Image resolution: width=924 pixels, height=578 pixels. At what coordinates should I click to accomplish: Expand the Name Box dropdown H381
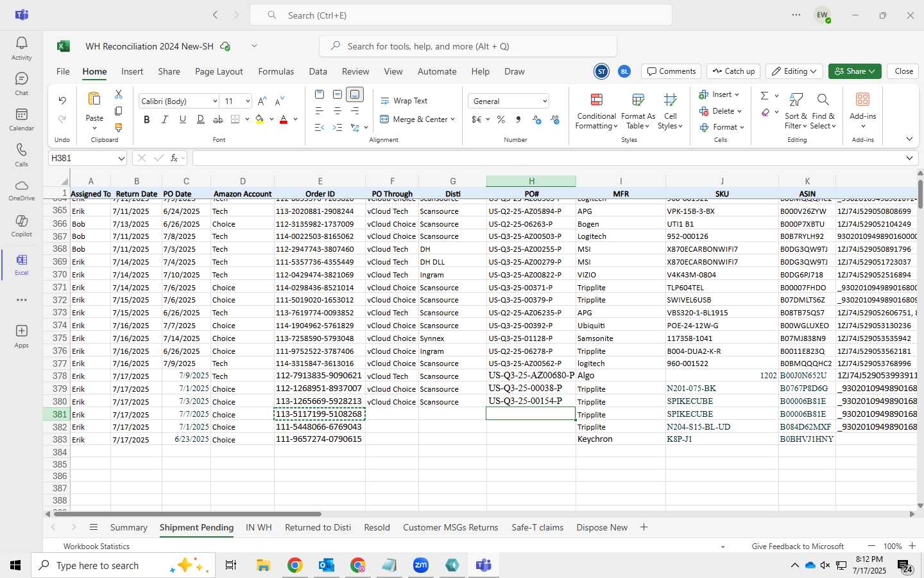121,158
